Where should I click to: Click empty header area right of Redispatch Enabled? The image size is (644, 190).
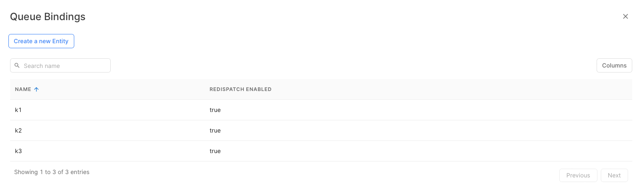(420, 89)
